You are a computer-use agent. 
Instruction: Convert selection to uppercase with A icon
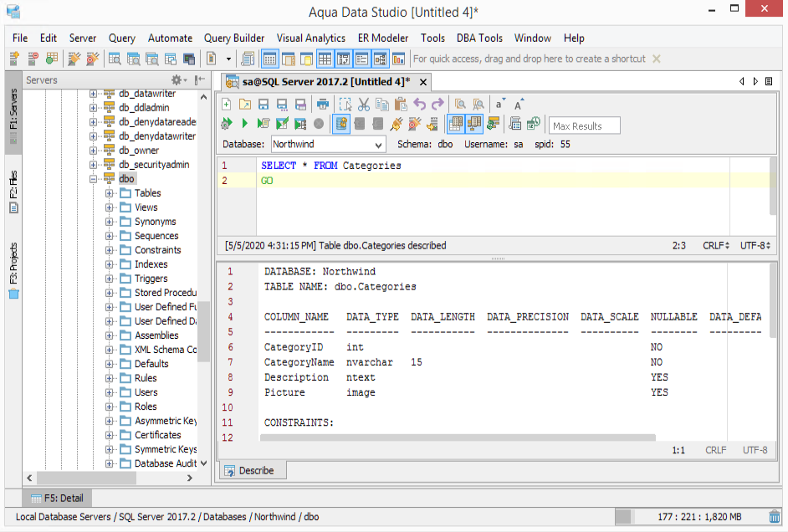click(519, 105)
